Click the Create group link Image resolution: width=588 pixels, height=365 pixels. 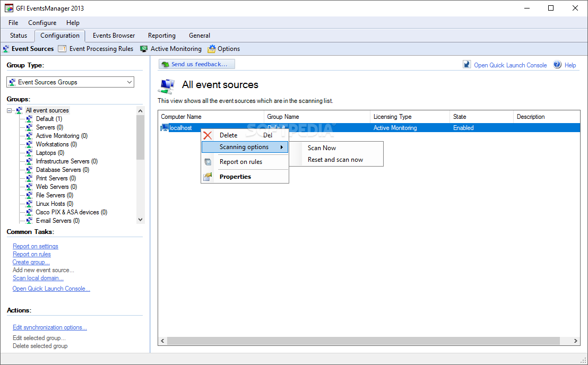click(x=31, y=262)
